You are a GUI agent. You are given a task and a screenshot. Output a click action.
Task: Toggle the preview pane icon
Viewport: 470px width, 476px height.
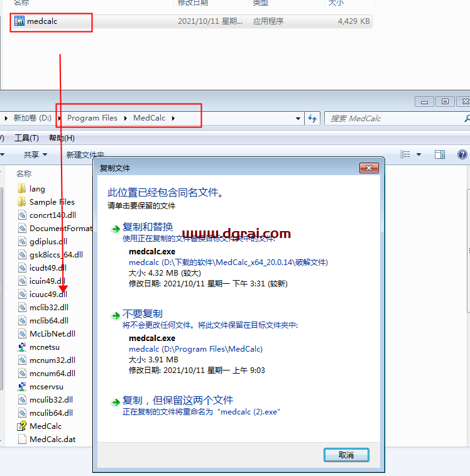(440, 154)
